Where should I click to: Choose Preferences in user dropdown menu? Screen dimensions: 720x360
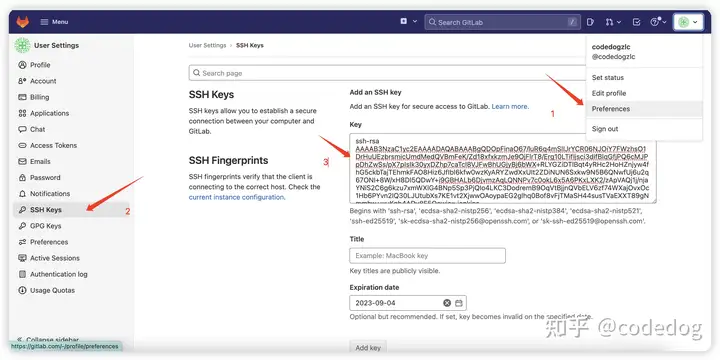click(x=644, y=109)
